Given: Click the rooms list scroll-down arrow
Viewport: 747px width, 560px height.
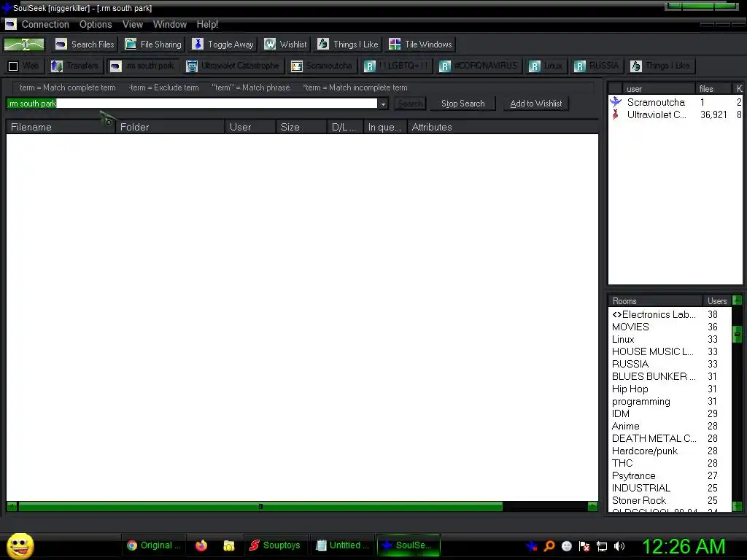Looking at the screenshot, I should pos(737,506).
